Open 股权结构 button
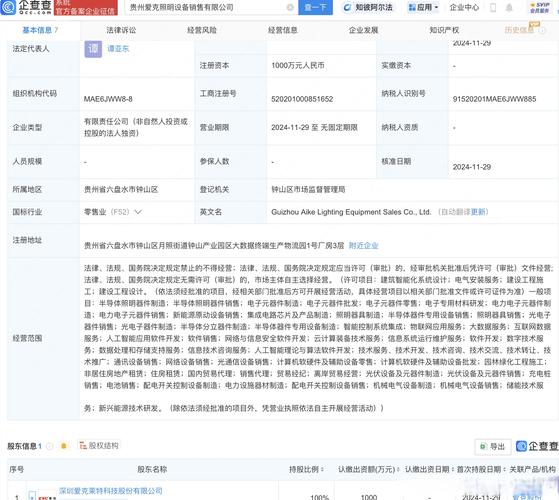Viewport: 559px width, 500px height. coord(99,445)
